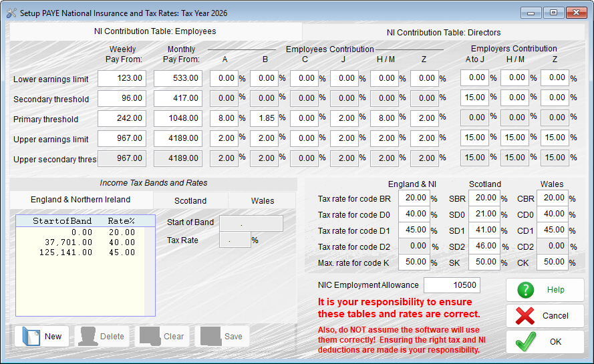Click the greyed Delete icon
Image resolution: width=594 pixels, height=364 pixels.
point(88,336)
